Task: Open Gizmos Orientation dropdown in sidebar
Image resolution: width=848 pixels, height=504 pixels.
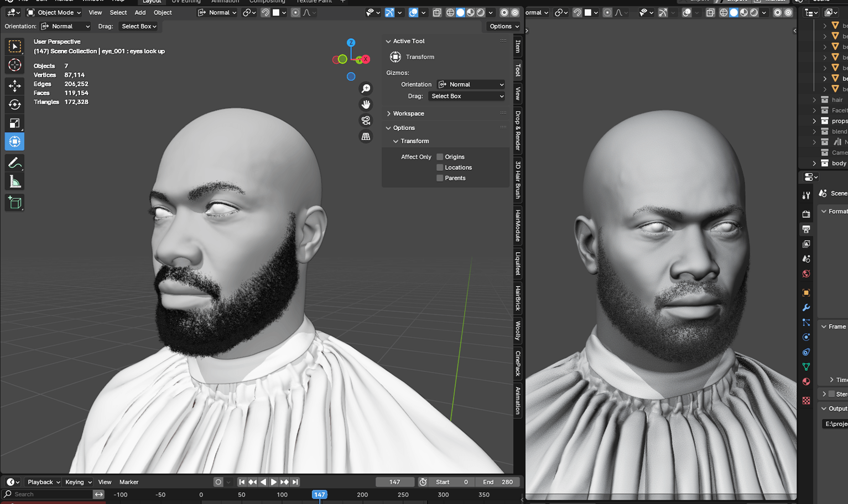Action: (471, 85)
